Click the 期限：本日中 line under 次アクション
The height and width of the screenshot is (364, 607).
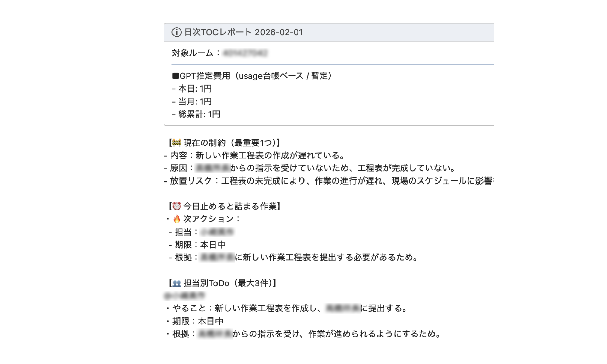(x=197, y=245)
